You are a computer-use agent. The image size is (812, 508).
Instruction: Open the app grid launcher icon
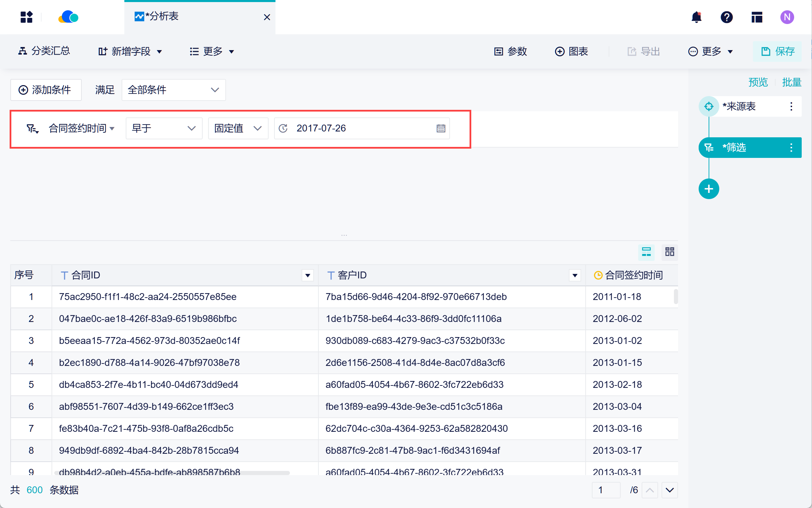(26, 17)
